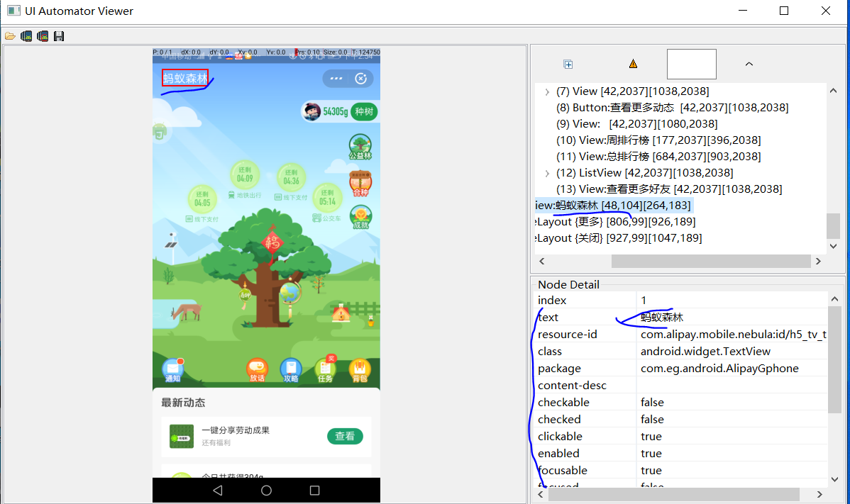Click the search box in hierarchy toolbar
This screenshot has height=504, width=850.
691,64
